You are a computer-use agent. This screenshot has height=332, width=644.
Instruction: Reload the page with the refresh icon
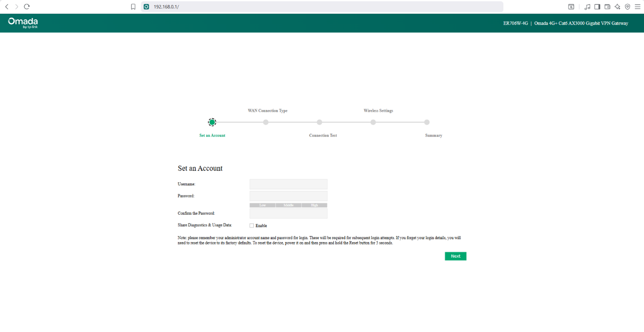[x=27, y=7]
